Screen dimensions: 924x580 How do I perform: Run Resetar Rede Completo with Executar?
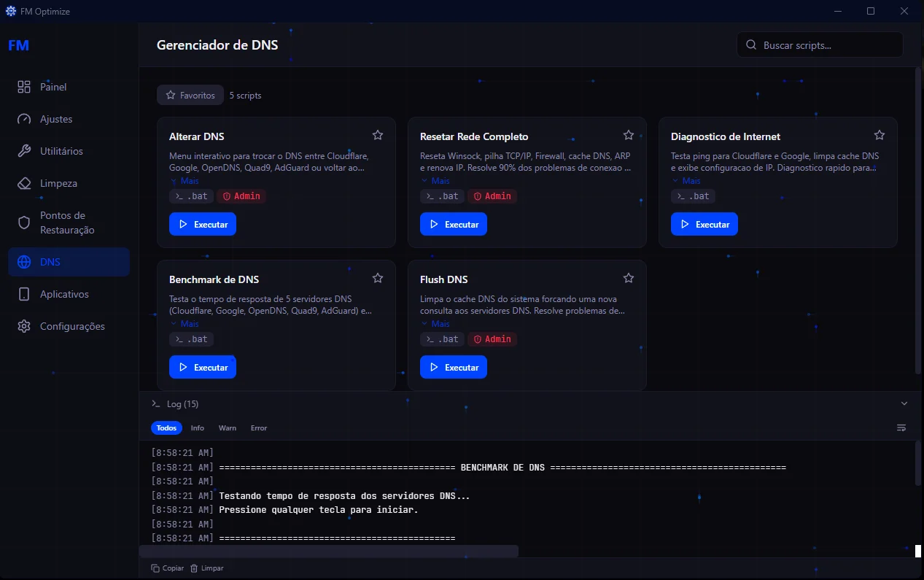tap(454, 224)
